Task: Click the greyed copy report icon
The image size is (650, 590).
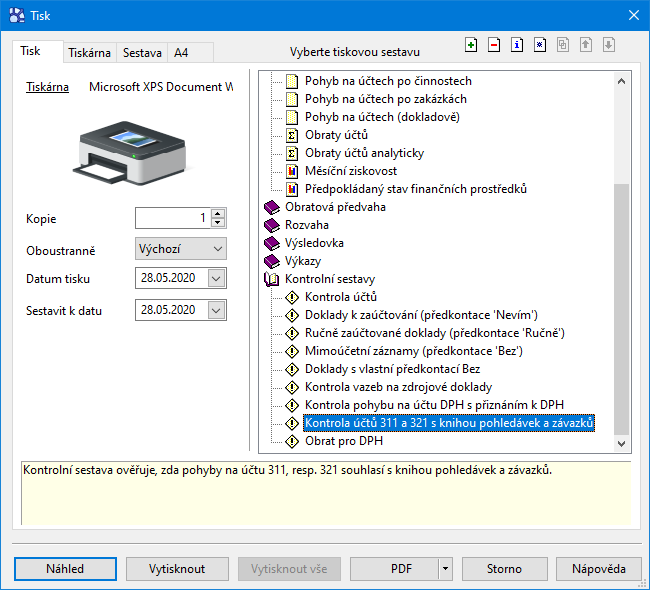Action: coord(563,45)
